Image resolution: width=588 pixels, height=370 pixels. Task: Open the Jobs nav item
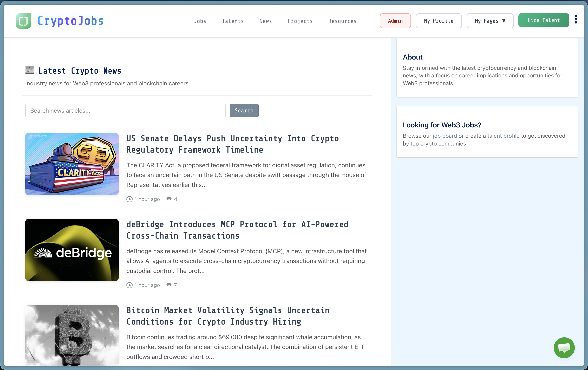200,21
